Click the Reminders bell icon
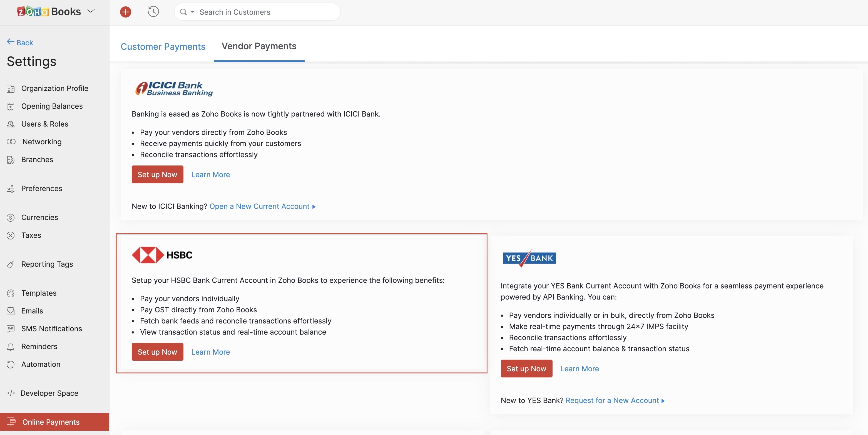The height and width of the screenshot is (435, 868). tap(11, 347)
